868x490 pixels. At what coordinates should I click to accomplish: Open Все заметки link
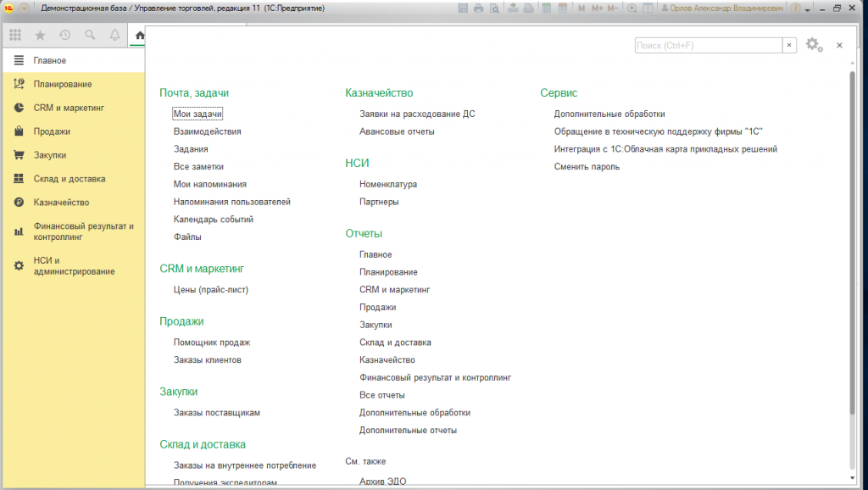point(198,167)
